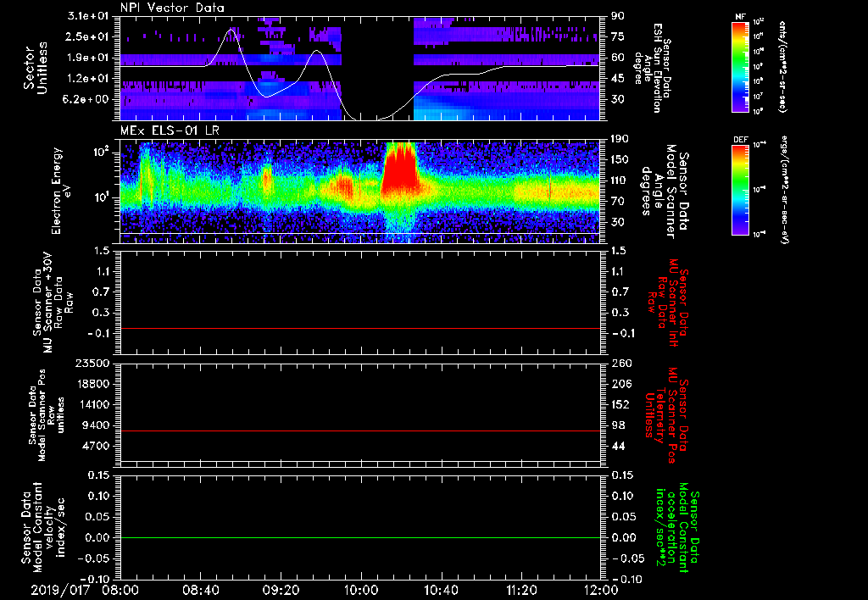The width and height of the screenshot is (868, 600).
Task: Click the 190 scanner angle tick label
Action: [620, 139]
